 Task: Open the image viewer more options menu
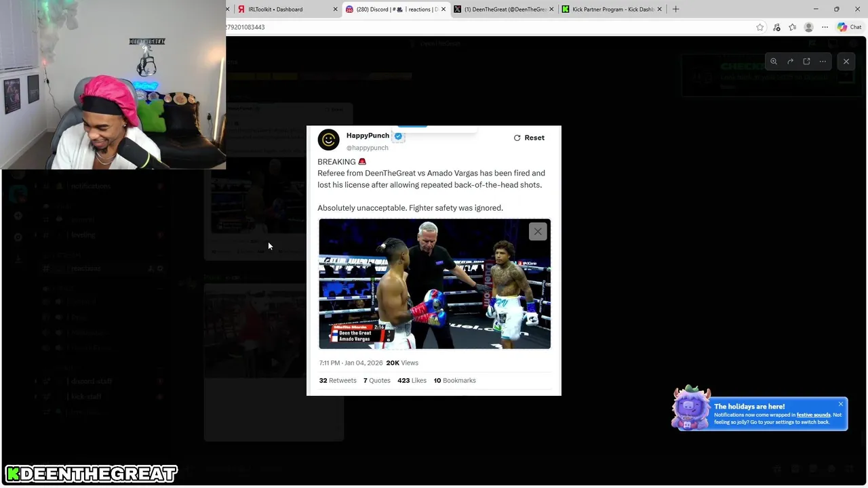823,62
